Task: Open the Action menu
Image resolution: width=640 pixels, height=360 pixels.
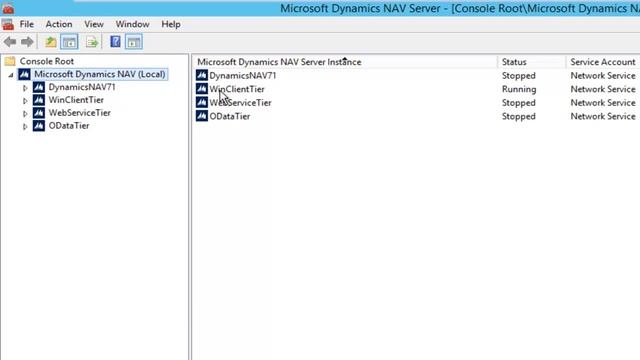Action: coord(59,24)
